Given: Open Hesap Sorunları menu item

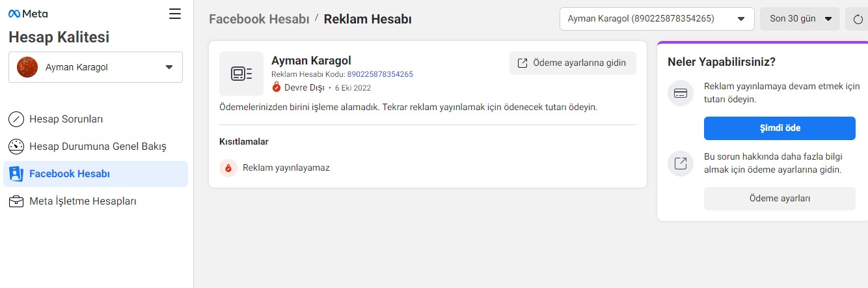Looking at the screenshot, I should pyautogui.click(x=96, y=119).
